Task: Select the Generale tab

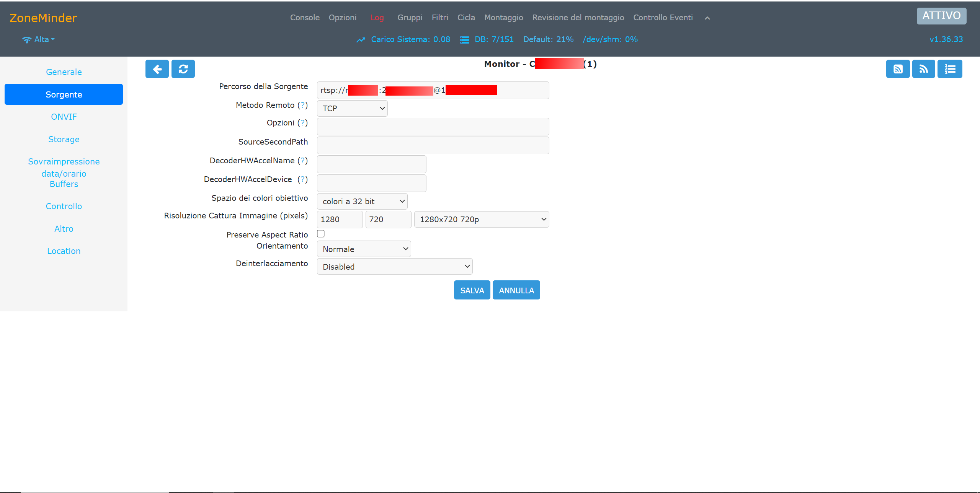Action: point(64,72)
